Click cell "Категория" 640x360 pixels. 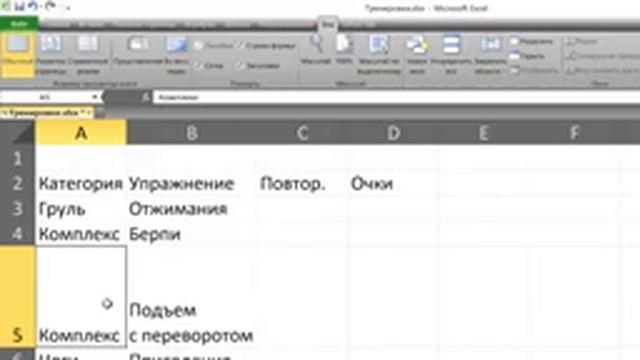click(x=81, y=184)
